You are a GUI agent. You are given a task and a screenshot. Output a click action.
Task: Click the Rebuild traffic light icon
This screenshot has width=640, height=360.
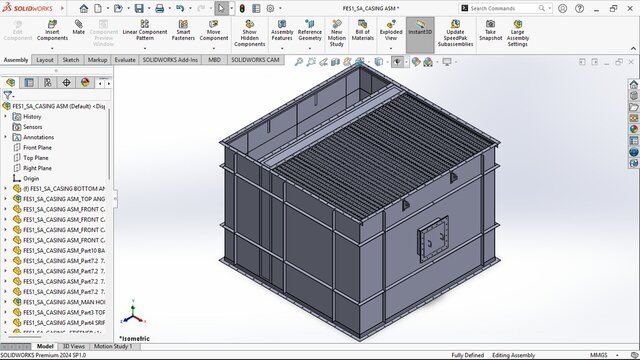[x=242, y=8]
